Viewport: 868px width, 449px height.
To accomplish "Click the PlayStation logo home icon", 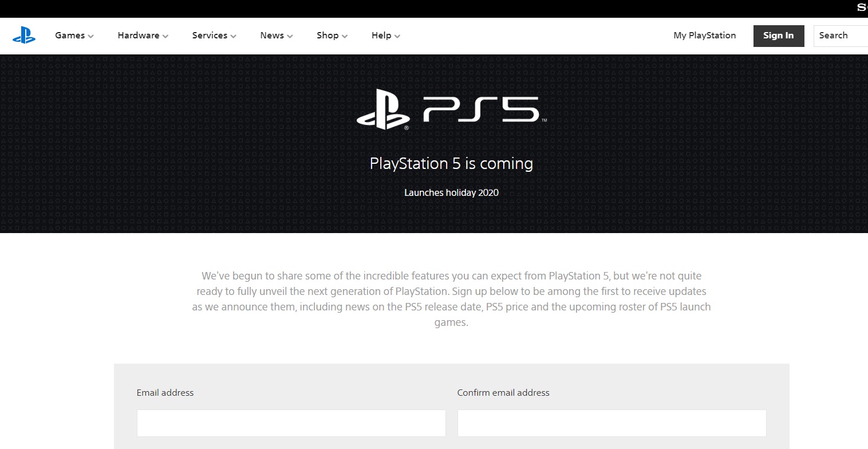I will click(24, 36).
